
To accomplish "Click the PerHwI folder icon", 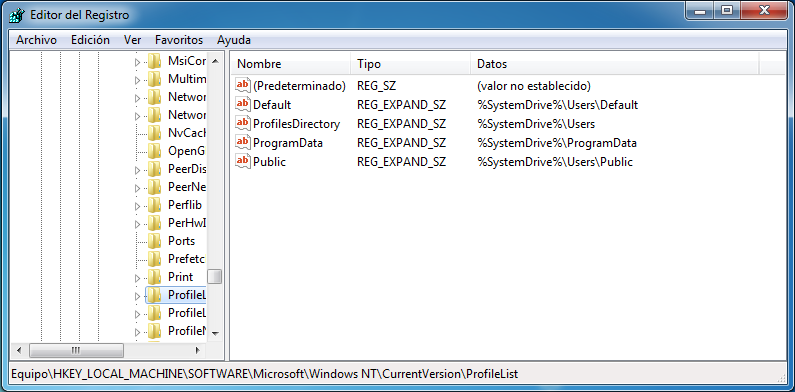I will pyautogui.click(x=155, y=223).
